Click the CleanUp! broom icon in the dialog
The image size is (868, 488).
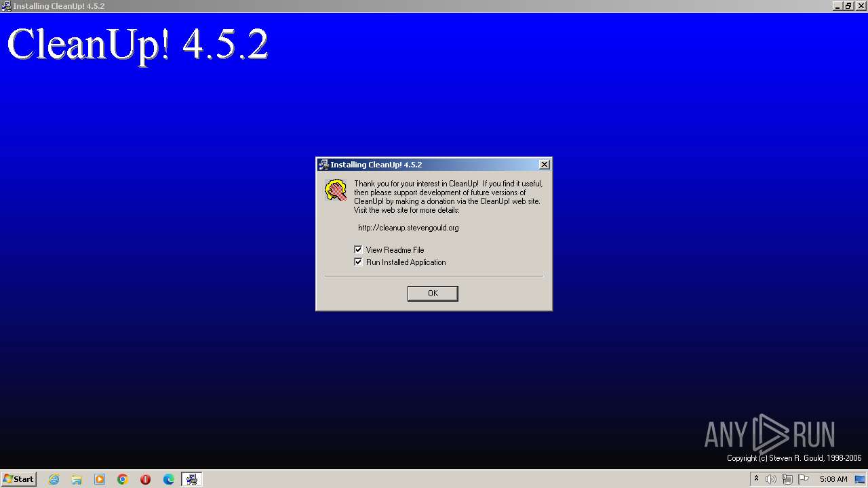click(x=336, y=190)
